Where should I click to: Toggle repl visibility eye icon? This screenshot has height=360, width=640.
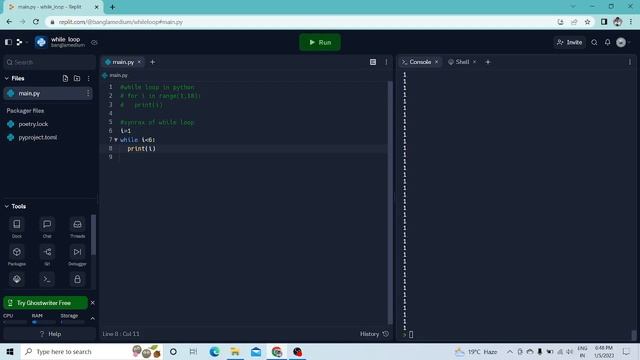pyautogui.click(x=94, y=42)
